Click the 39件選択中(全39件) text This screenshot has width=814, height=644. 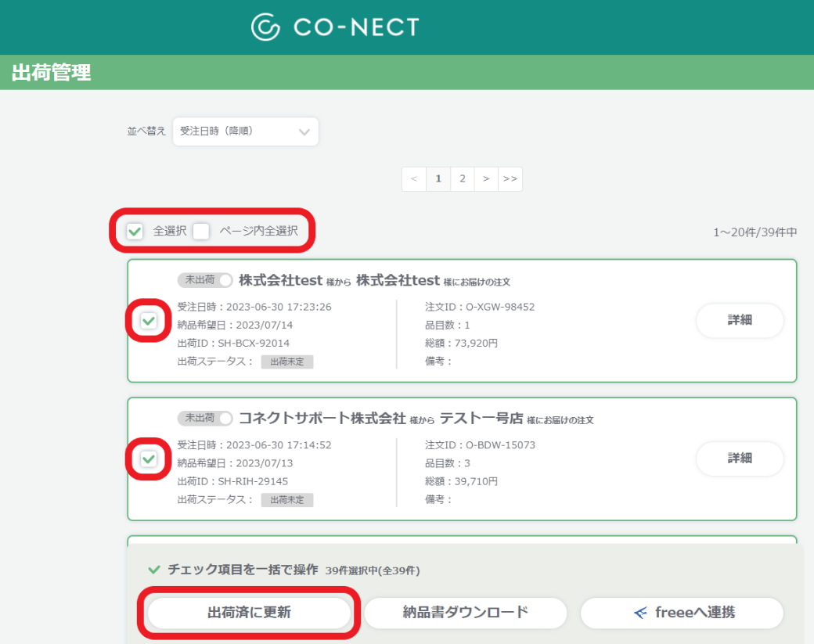[373, 570]
